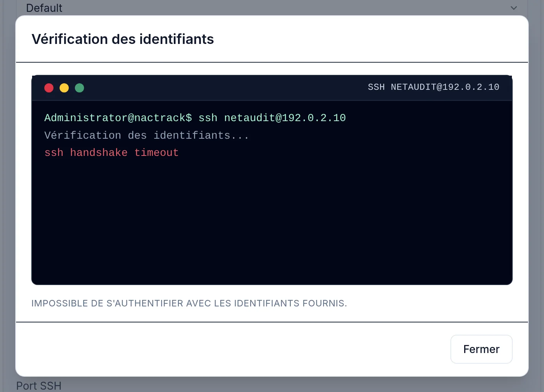Click the yellow terminal window dot

click(64, 88)
